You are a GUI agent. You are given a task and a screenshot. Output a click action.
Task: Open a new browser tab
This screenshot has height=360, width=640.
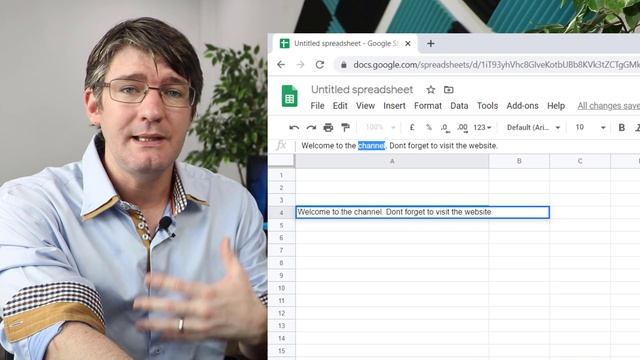coord(431,43)
